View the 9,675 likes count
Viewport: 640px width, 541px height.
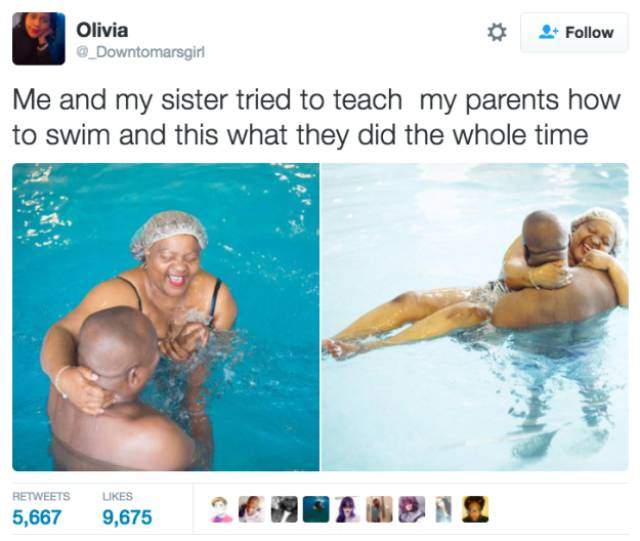(127, 517)
